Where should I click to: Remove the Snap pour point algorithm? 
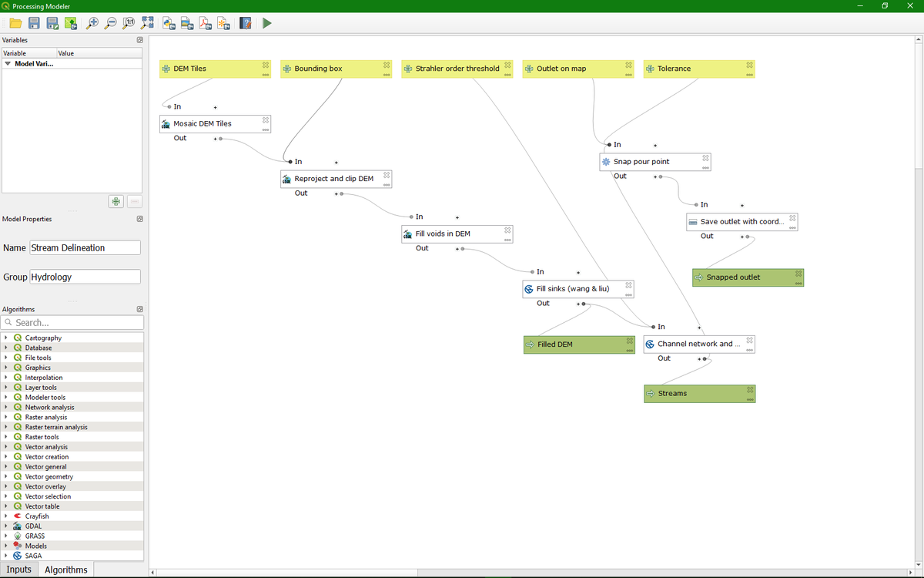[x=705, y=157]
